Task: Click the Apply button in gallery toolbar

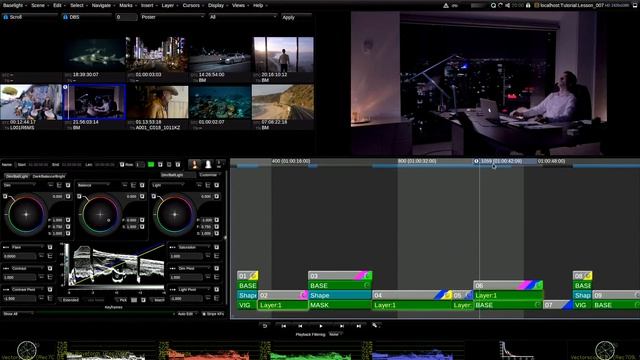Action: (296, 17)
